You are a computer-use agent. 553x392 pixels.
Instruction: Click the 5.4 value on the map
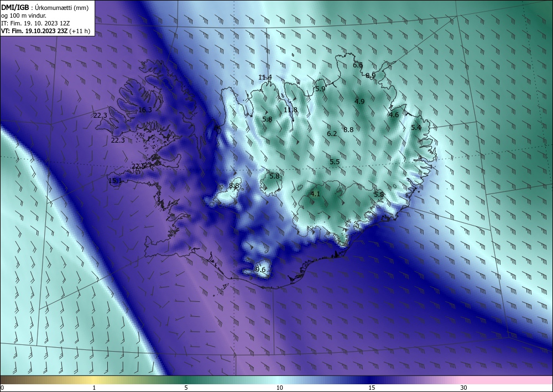point(416,128)
